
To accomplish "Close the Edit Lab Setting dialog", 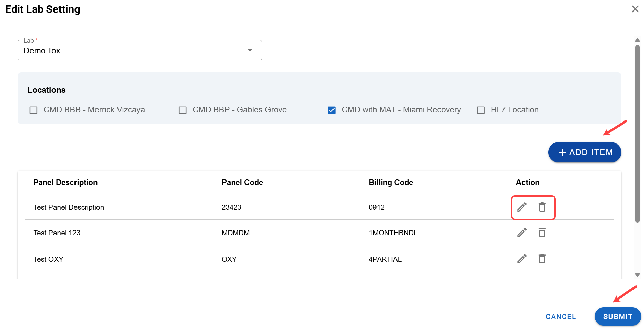I will [x=635, y=9].
